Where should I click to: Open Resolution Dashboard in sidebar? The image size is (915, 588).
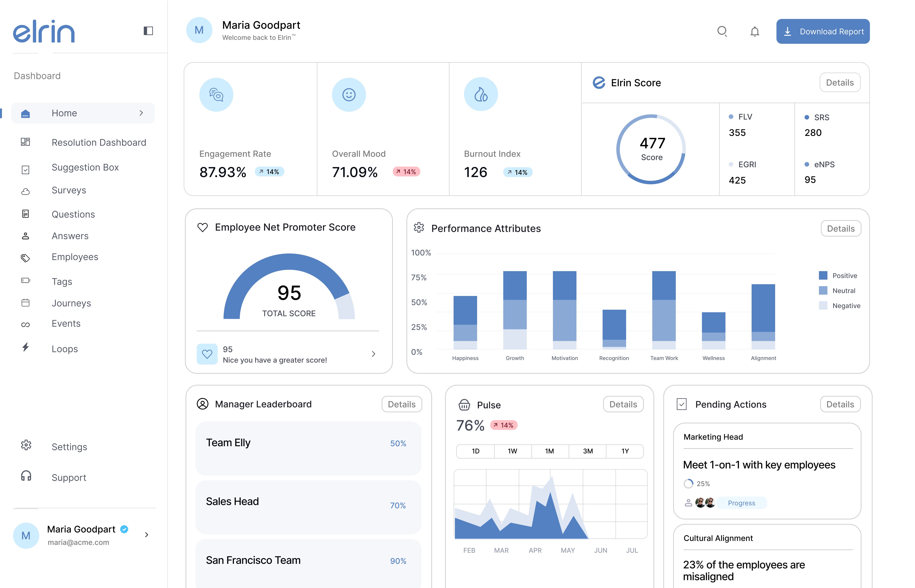pos(98,142)
